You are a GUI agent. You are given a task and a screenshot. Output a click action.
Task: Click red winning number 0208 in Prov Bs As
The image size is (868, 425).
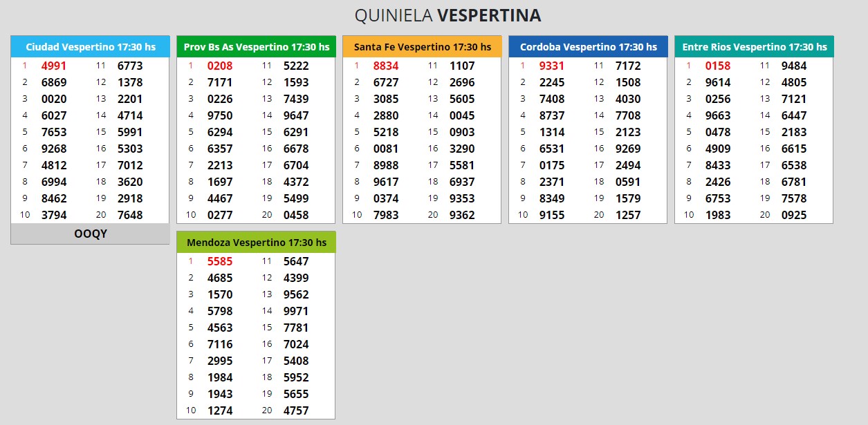(220, 66)
